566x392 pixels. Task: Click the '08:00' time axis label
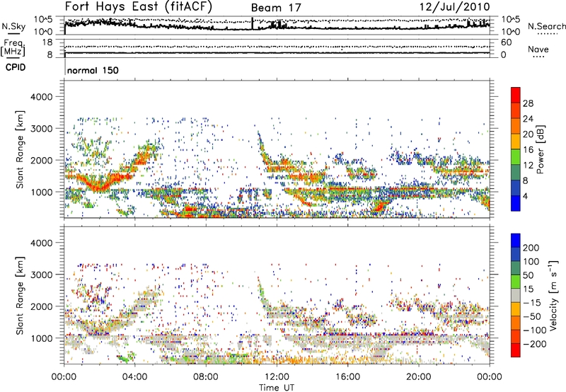[x=206, y=377]
